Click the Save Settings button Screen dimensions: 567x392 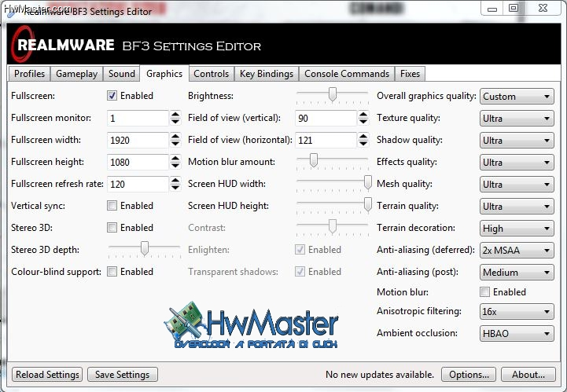tap(122, 375)
